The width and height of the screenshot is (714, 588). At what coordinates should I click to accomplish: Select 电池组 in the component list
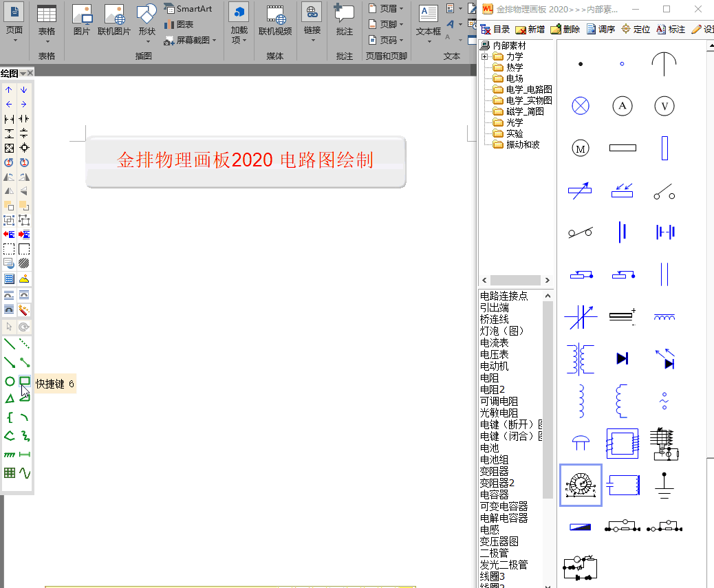coord(494,459)
